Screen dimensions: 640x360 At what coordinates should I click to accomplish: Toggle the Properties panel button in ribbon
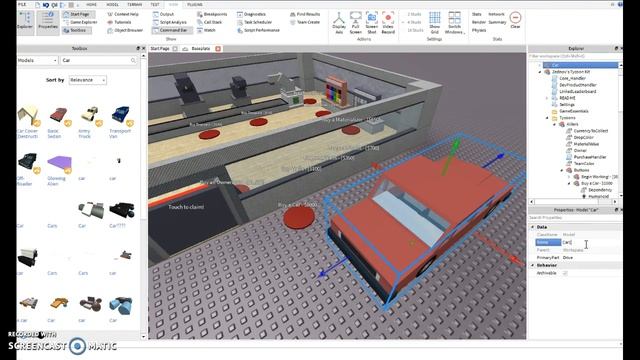pos(48,20)
